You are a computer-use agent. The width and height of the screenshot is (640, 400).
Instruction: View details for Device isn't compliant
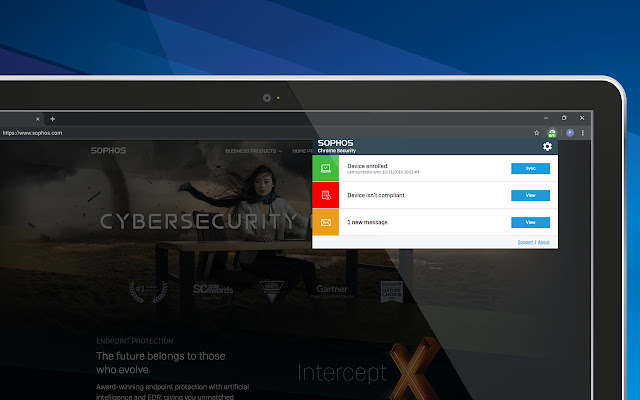(x=530, y=195)
